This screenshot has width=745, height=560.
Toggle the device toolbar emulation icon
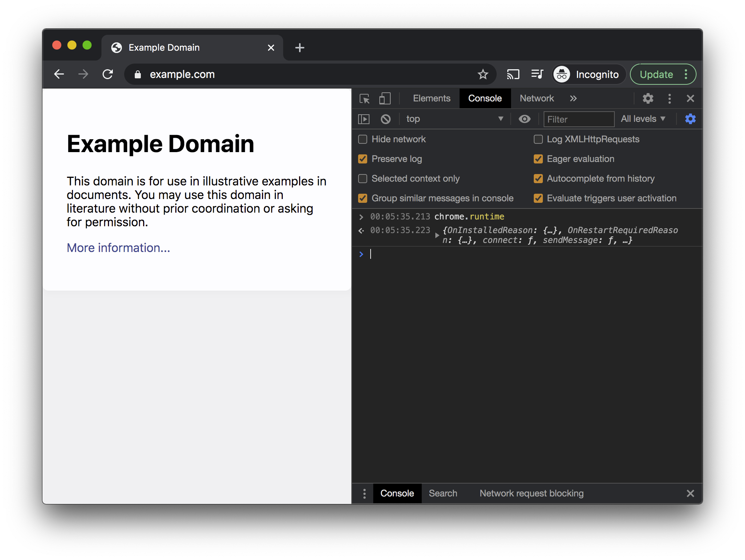(385, 98)
